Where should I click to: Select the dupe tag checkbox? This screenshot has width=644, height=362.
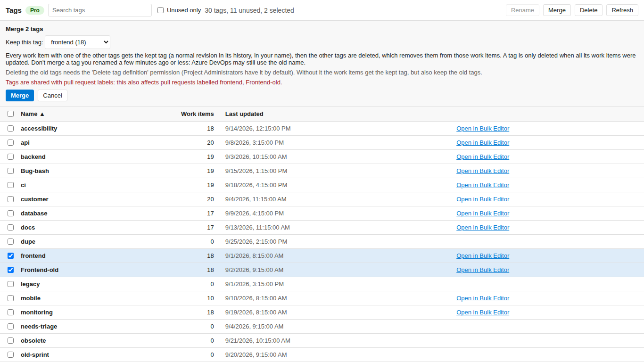coord(11,242)
